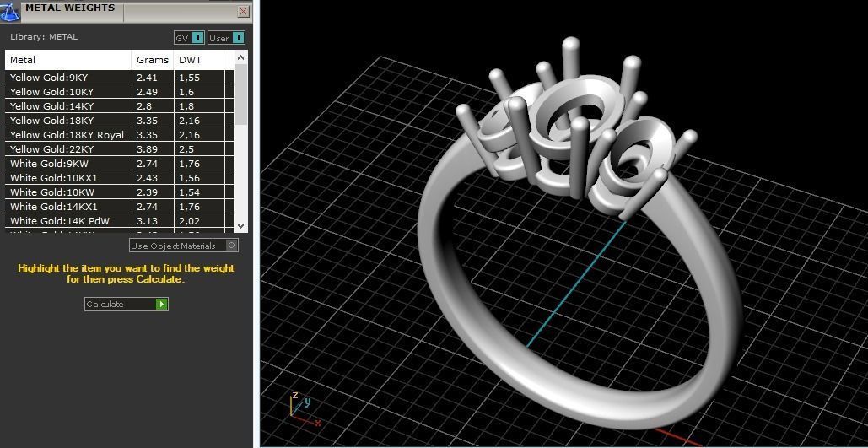
Task: Select the White Gold:14K PdW row
Action: tap(120, 222)
